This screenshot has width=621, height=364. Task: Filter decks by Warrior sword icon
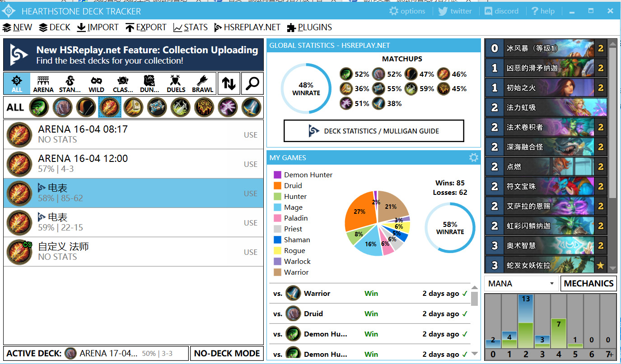pyautogui.click(x=251, y=107)
